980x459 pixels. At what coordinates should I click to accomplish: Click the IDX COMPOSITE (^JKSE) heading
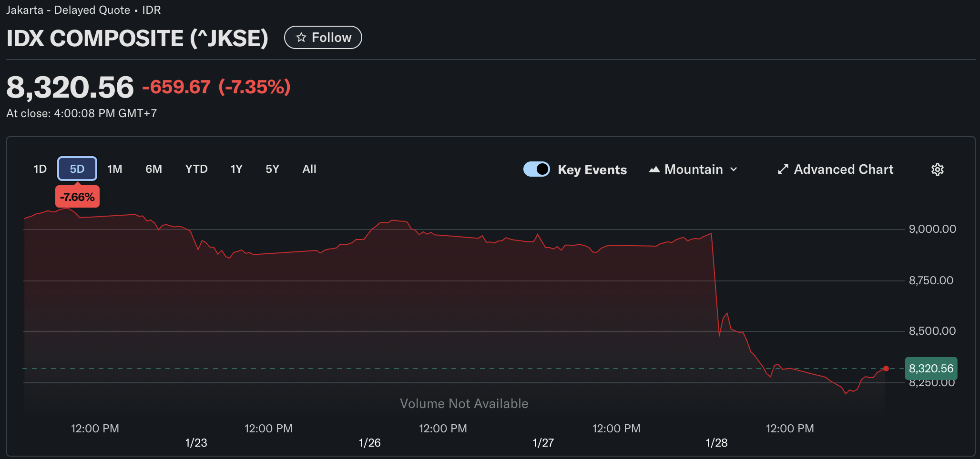(x=137, y=38)
